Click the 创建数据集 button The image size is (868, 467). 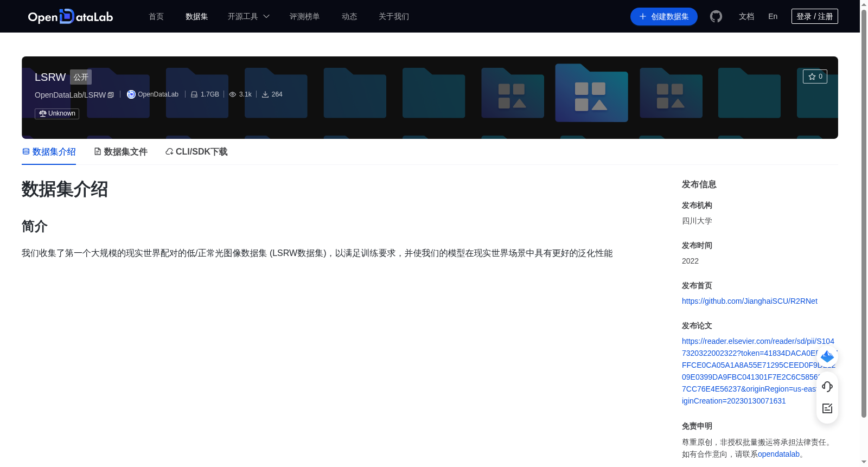[x=664, y=17]
